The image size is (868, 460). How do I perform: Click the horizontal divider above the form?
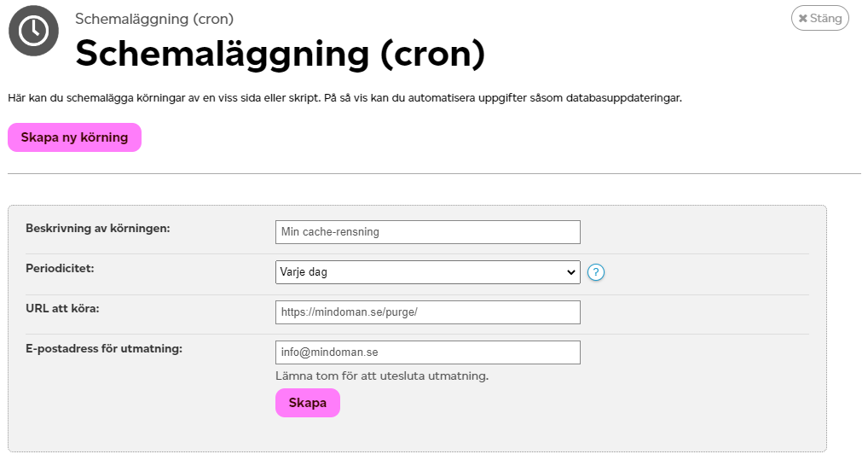pyautogui.click(x=434, y=173)
